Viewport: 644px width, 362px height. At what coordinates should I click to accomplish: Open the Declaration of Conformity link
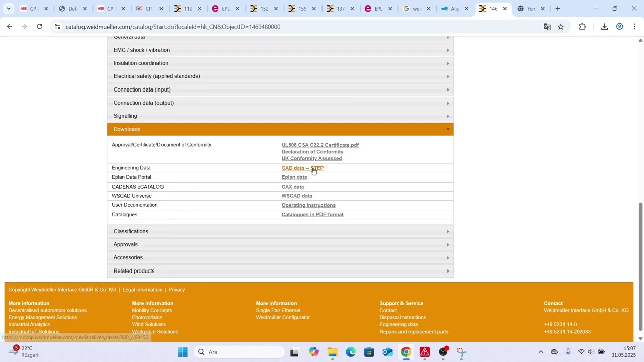[312, 152]
